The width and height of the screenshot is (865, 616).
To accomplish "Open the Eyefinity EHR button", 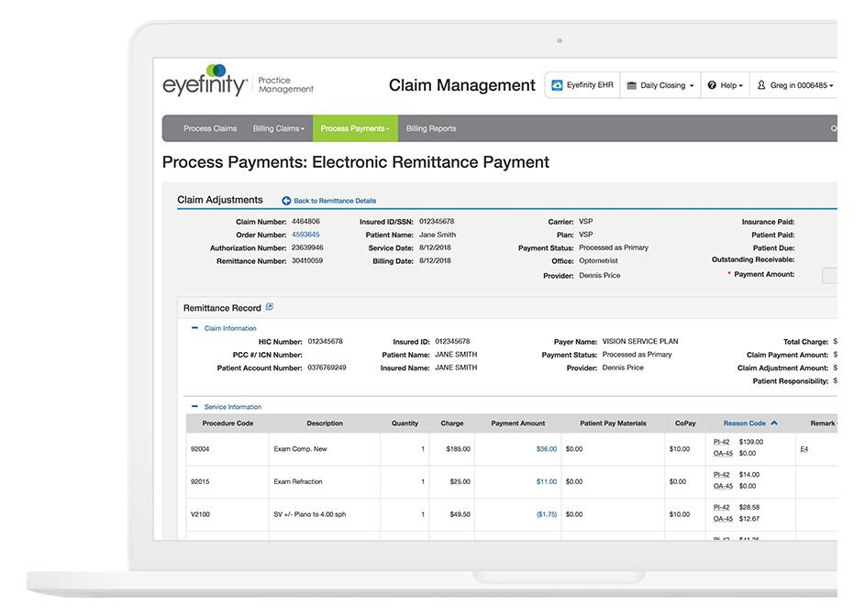I will pyautogui.click(x=582, y=85).
